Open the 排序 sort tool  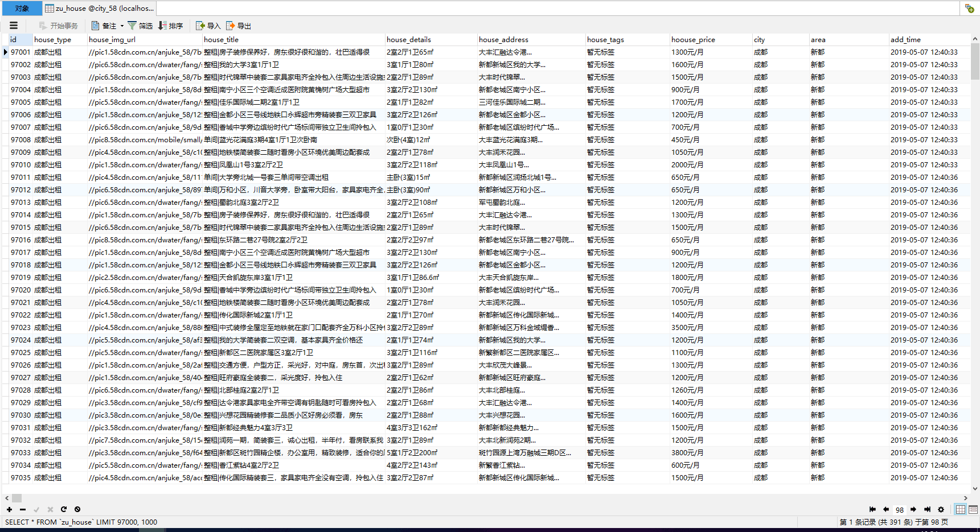click(170, 26)
